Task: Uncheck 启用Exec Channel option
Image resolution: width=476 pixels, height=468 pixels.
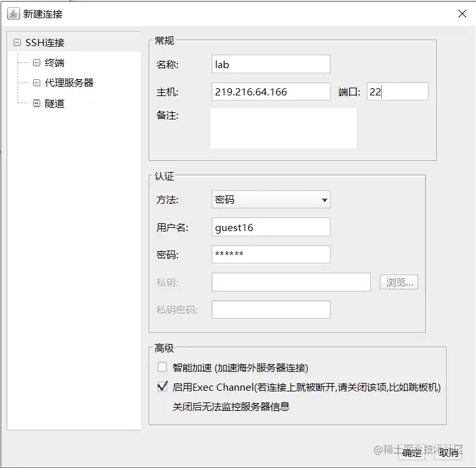Action: pyautogui.click(x=162, y=387)
